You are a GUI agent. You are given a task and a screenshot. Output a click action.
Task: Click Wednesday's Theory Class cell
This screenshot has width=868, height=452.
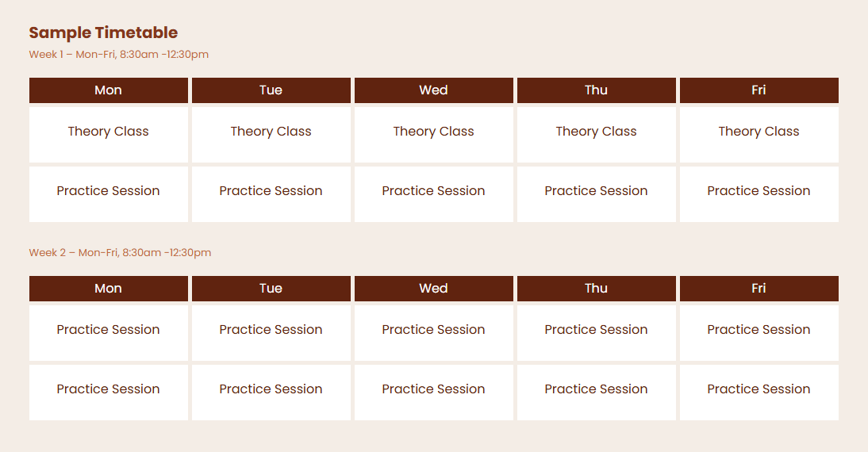434,132
